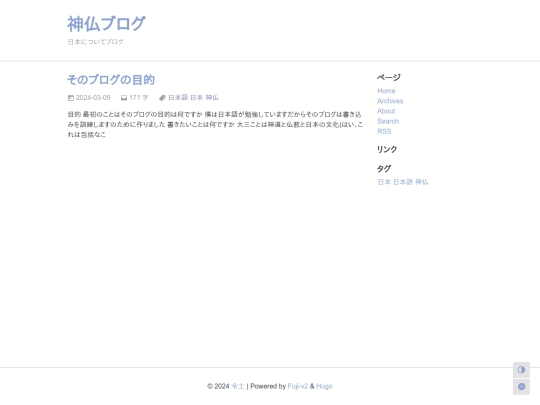Click the footer author link after 2024
540x405 pixels.
click(238, 386)
